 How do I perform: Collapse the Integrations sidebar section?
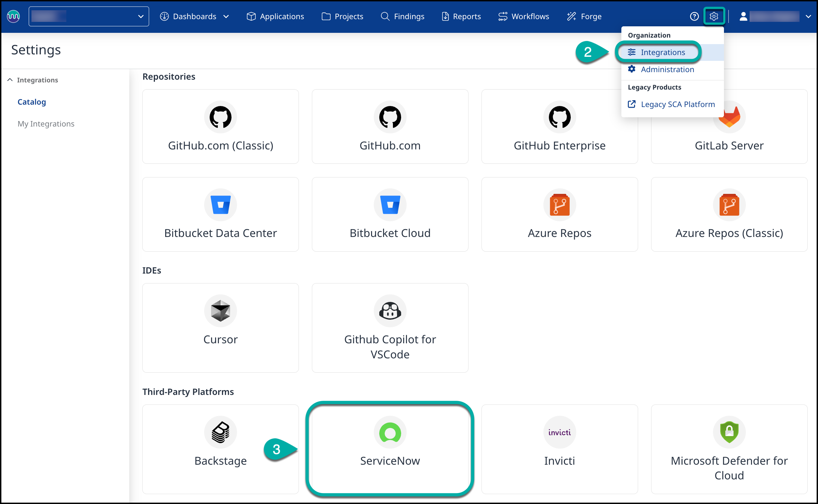click(x=10, y=80)
